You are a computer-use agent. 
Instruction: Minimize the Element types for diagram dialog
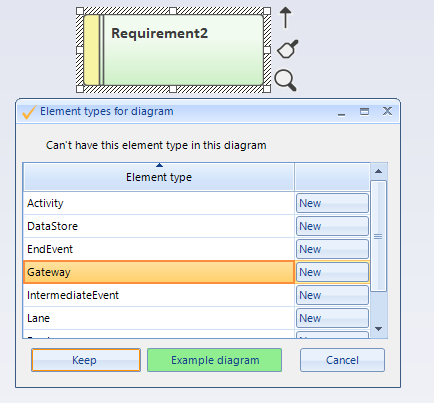click(341, 114)
